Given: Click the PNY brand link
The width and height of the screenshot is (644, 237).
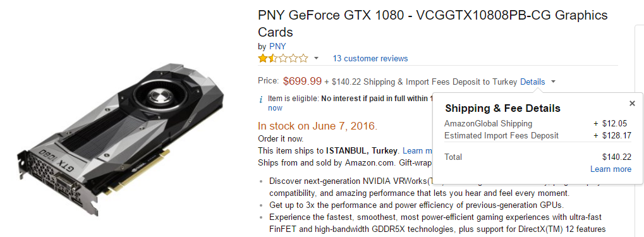Looking at the screenshot, I should tap(277, 46).
